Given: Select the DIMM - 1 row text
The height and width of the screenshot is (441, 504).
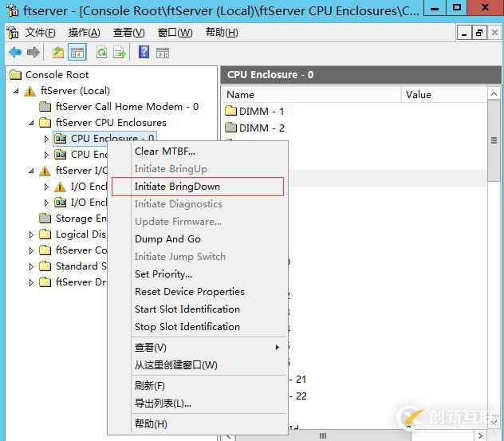Looking at the screenshot, I should [x=262, y=111].
